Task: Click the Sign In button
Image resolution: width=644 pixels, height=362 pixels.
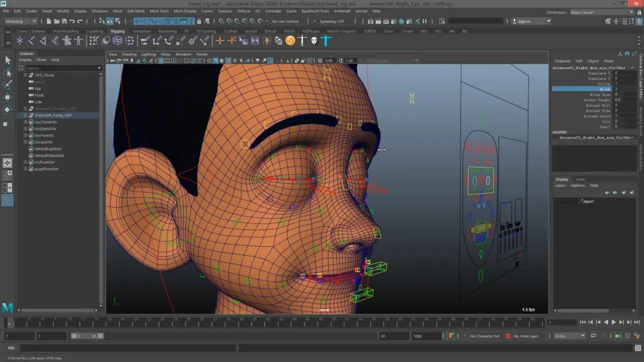Action: click(523, 21)
